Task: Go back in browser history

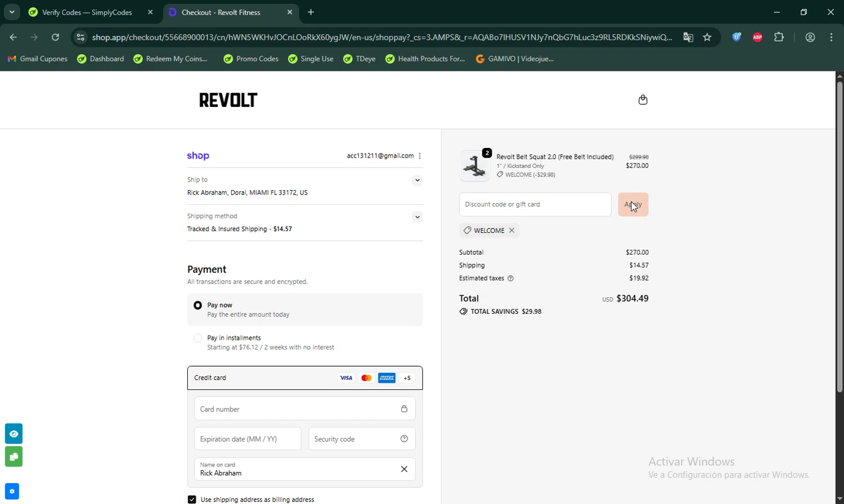Action: tap(14, 37)
